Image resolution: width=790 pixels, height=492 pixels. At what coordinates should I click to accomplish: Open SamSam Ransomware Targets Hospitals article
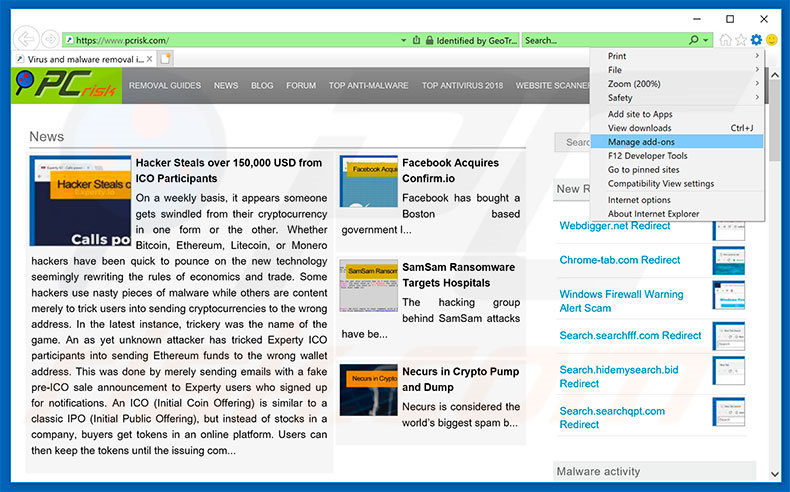pos(458,275)
